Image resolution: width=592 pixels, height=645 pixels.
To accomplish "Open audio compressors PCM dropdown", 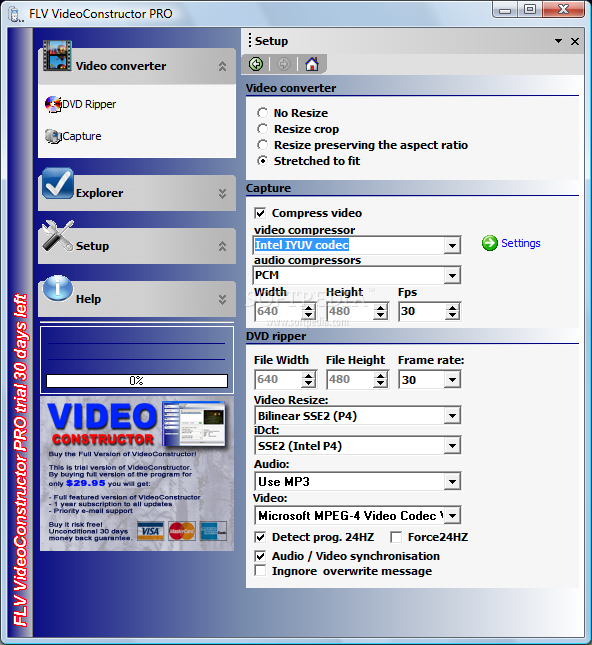I will (452, 275).
